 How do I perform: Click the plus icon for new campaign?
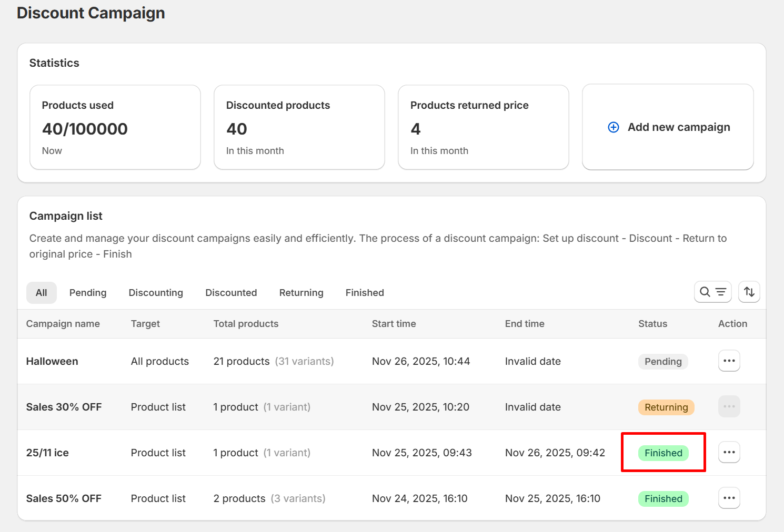pos(614,127)
